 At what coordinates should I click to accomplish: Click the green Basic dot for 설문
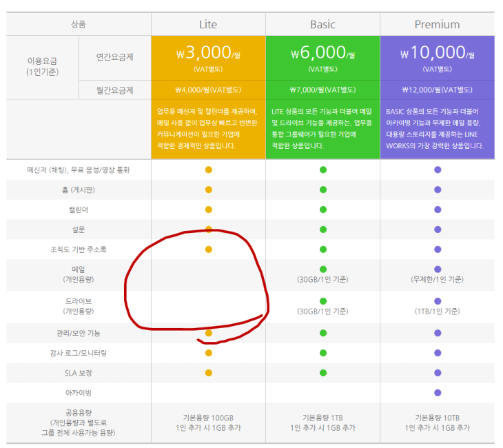[322, 230]
